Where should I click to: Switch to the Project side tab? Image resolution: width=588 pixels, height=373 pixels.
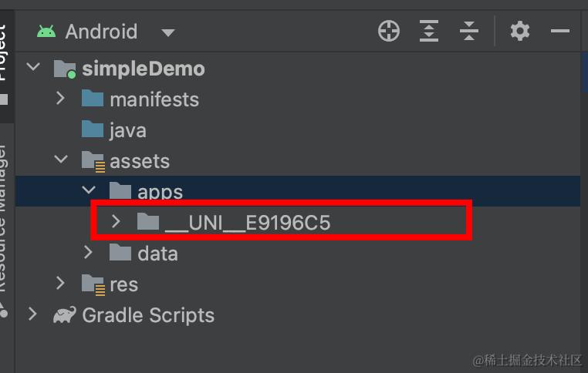click(x=4, y=54)
